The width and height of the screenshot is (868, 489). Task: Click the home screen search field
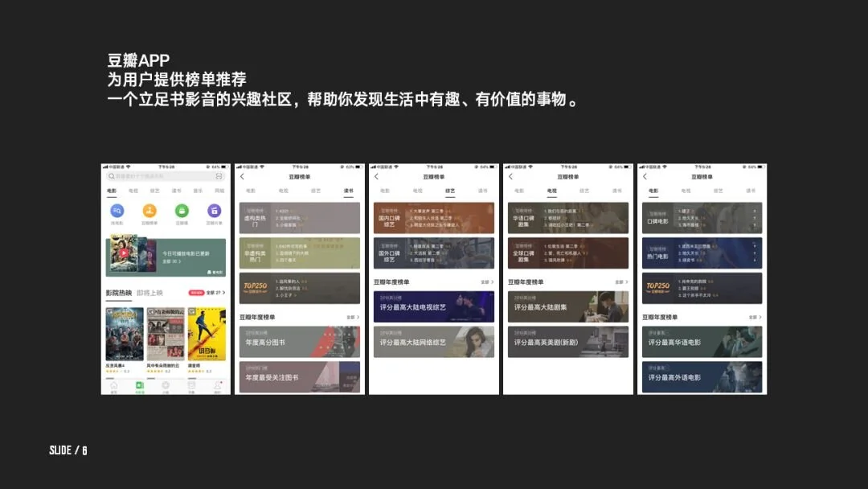(x=165, y=176)
